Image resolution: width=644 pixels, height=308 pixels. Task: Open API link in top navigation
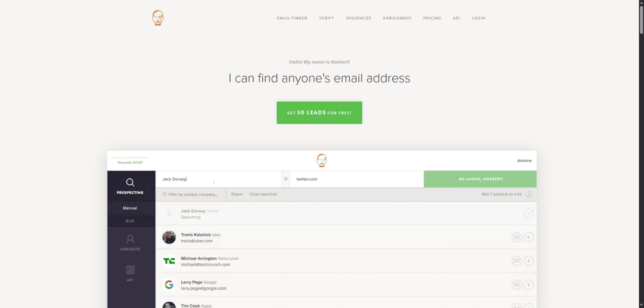coord(457,18)
